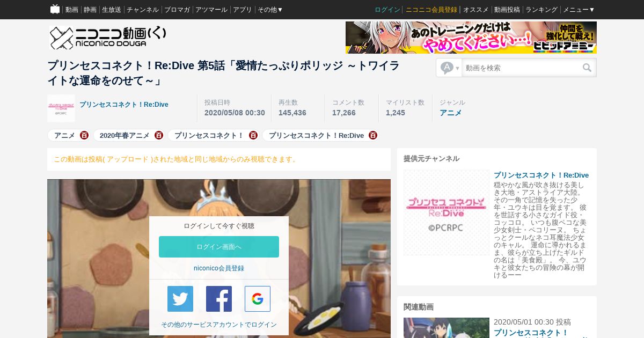Expand the その他▼ menu in top bar
The width and height of the screenshot is (644, 338).
tap(270, 10)
